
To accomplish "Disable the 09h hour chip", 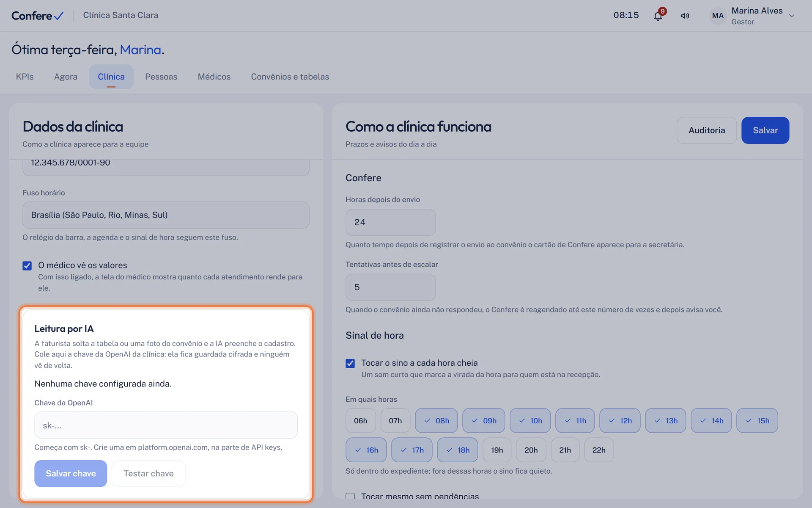I will [x=484, y=420].
